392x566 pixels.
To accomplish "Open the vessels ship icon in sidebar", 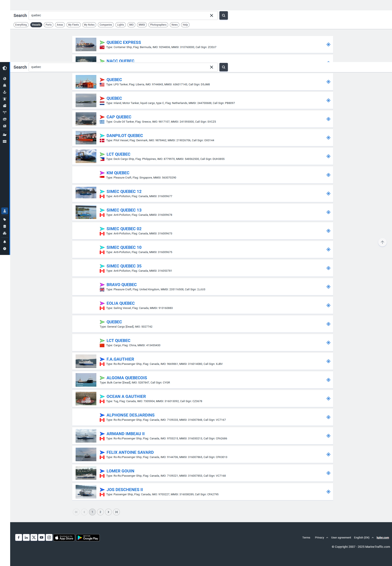I will click(x=5, y=86).
